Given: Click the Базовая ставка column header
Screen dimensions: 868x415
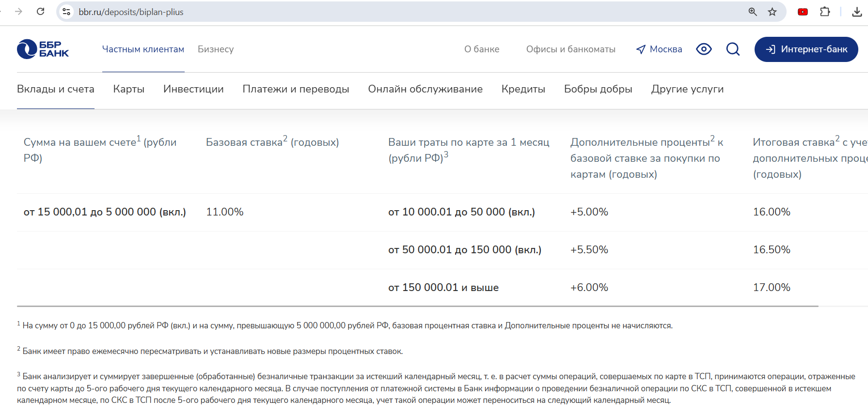Looking at the screenshot, I should click(272, 142).
